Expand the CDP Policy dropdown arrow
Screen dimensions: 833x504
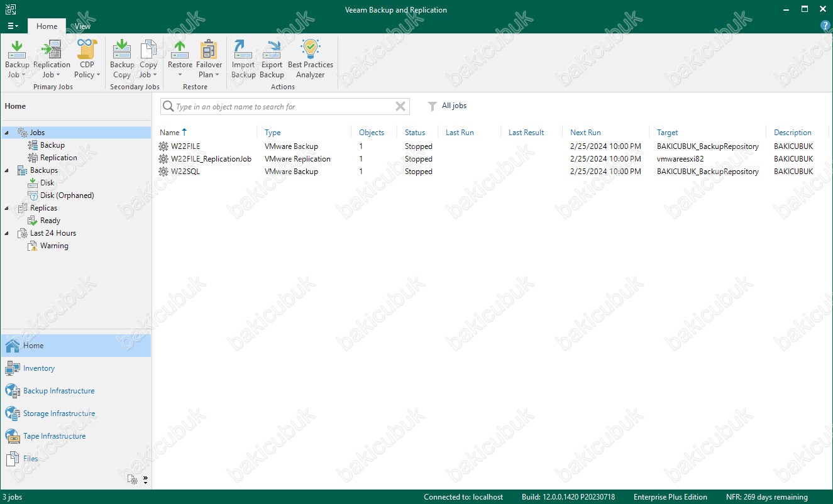(x=99, y=75)
